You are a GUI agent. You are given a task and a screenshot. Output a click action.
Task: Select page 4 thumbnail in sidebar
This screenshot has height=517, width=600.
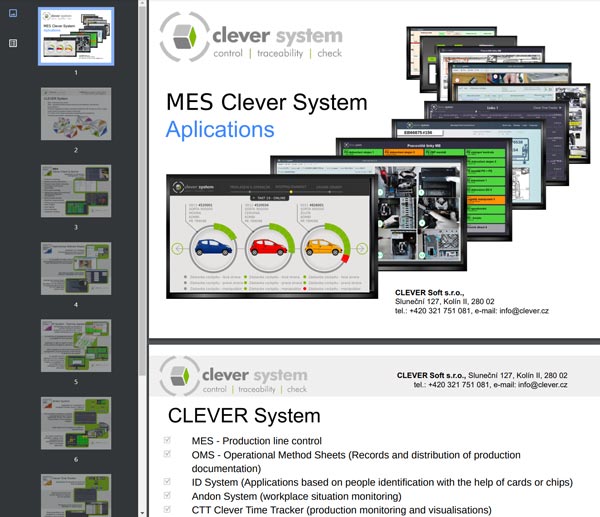click(x=76, y=267)
